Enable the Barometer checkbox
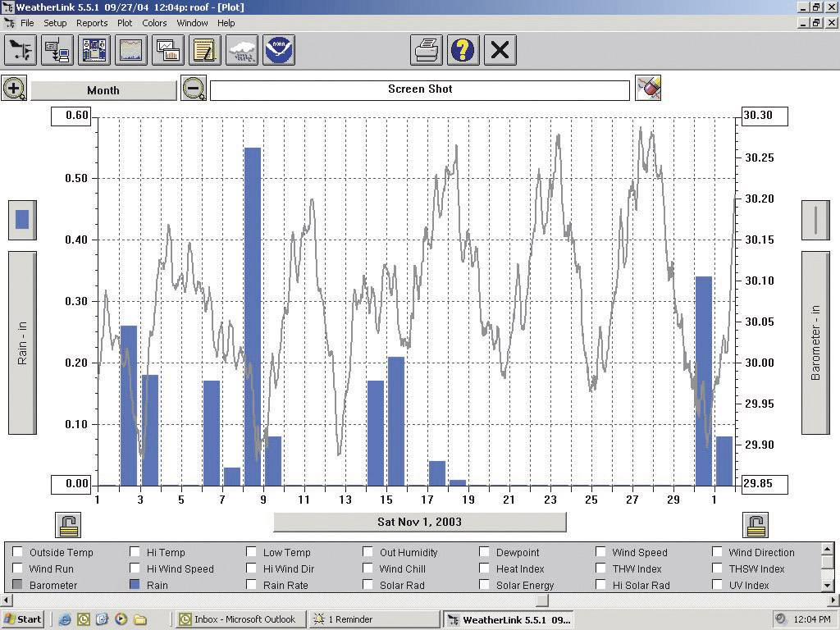 pos(17,585)
